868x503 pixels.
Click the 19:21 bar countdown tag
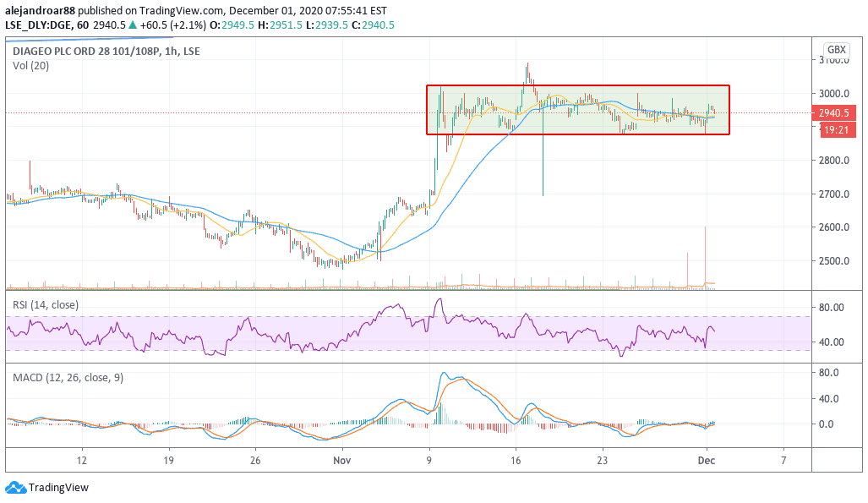pyautogui.click(x=836, y=130)
